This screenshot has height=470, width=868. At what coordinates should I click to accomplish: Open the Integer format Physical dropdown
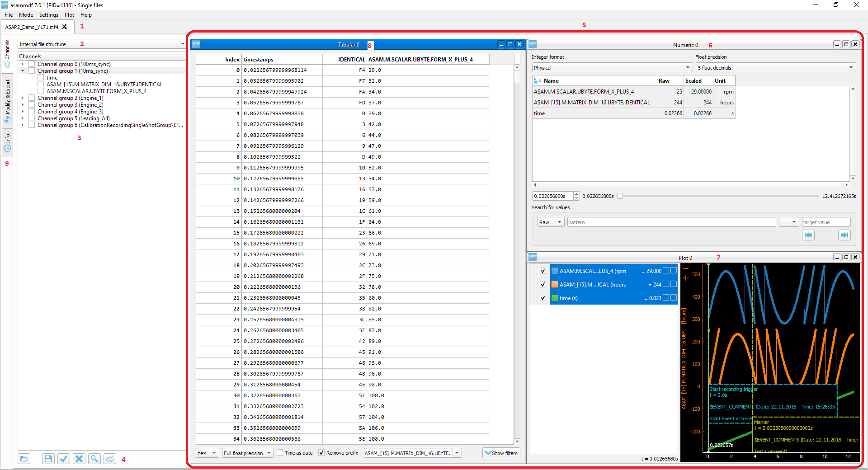coord(612,68)
